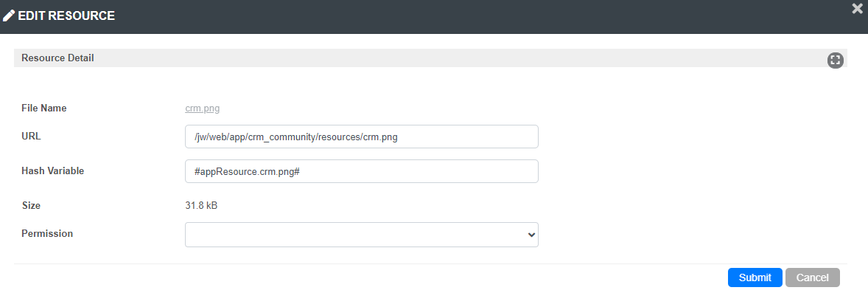The height and width of the screenshot is (293, 868).
Task: Submit the resource changes
Action: click(x=755, y=278)
